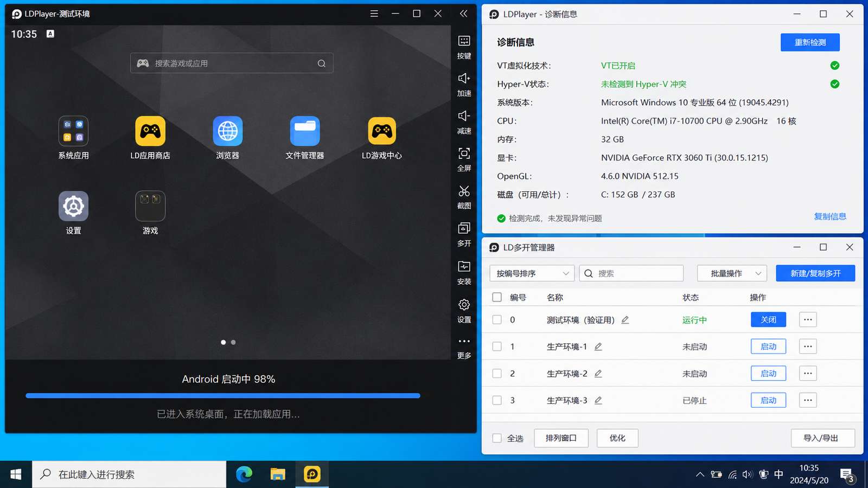Check the box for 生产环境-2
This screenshot has width=868, height=488.
coord(497,374)
